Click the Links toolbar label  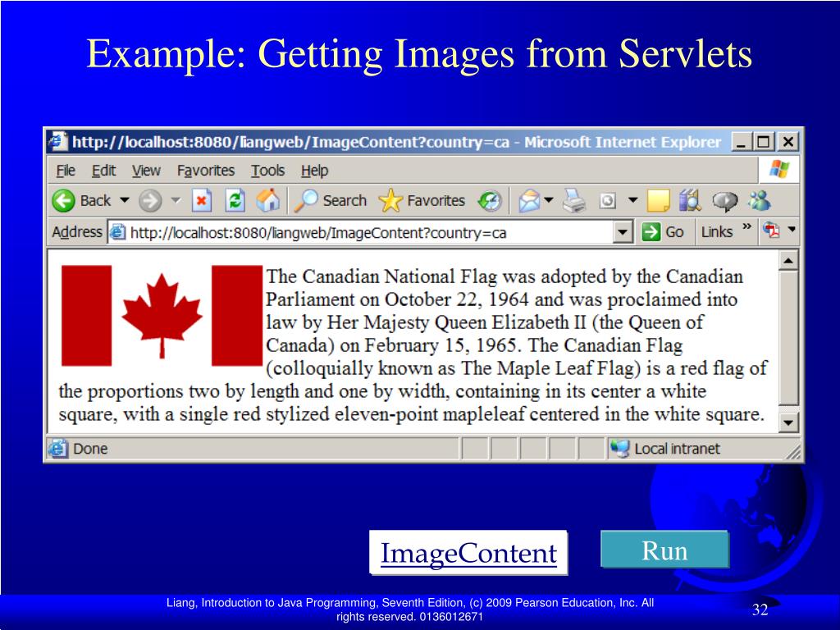(x=716, y=232)
